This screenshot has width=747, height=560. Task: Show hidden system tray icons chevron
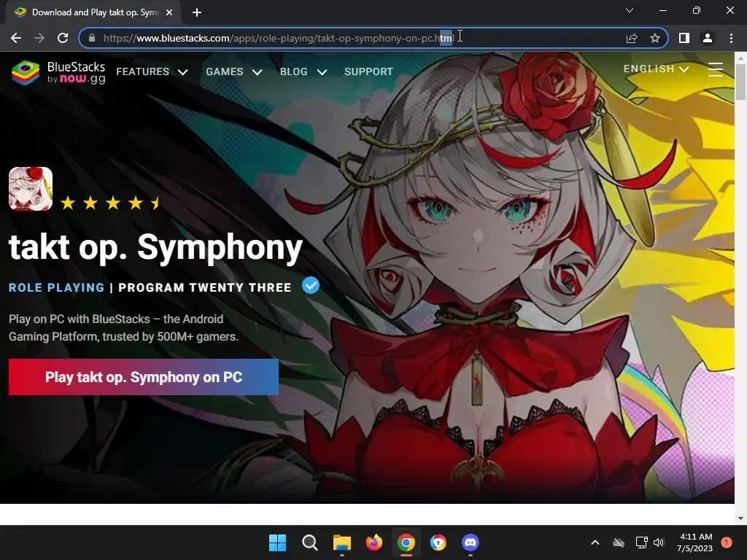coord(595,542)
